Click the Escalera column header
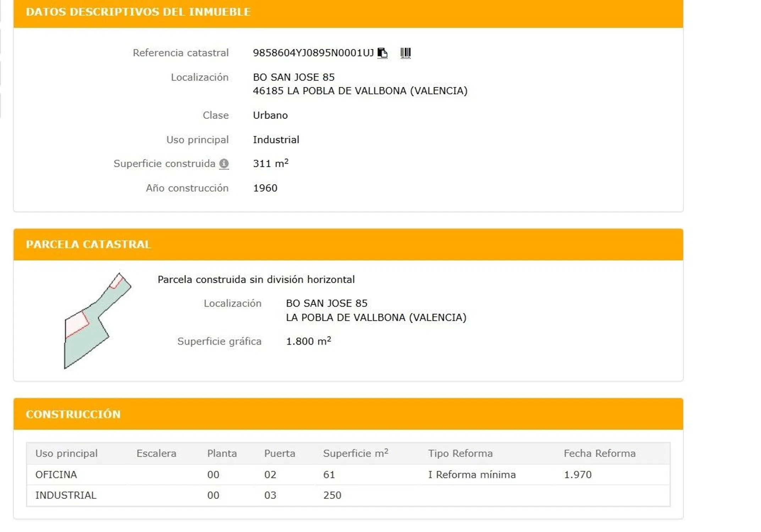Viewport: 761px width, 532px height. tap(156, 454)
